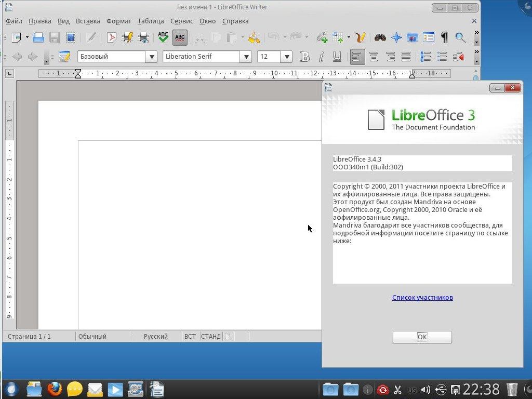
Task: Toggle Nonprinting Characters display
Action: pyautogui.click(x=445, y=37)
